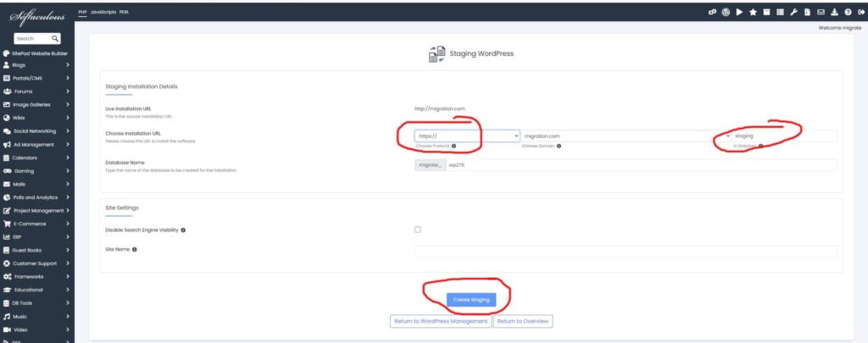Click Return to WordPress Management button
The image size is (868, 343).
pyautogui.click(x=441, y=322)
